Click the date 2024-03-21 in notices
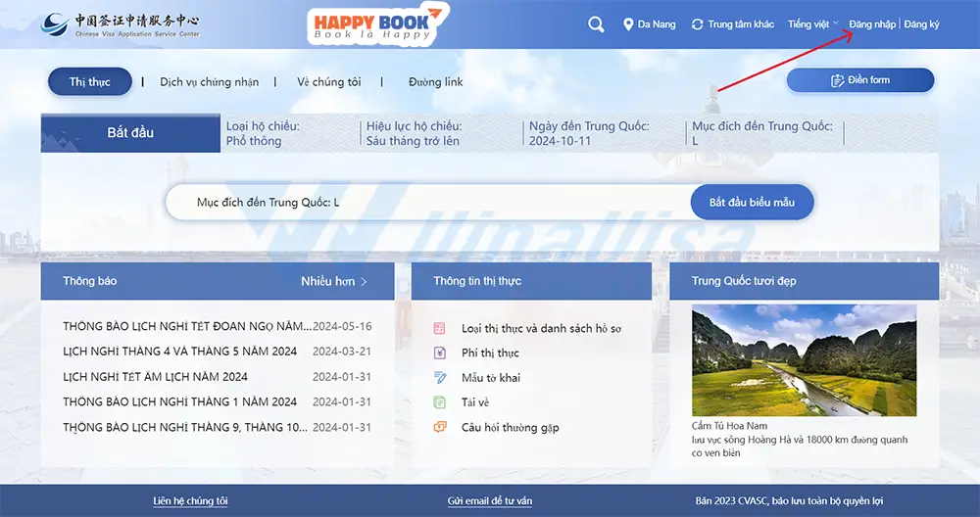This screenshot has width=980, height=517. [x=342, y=352]
